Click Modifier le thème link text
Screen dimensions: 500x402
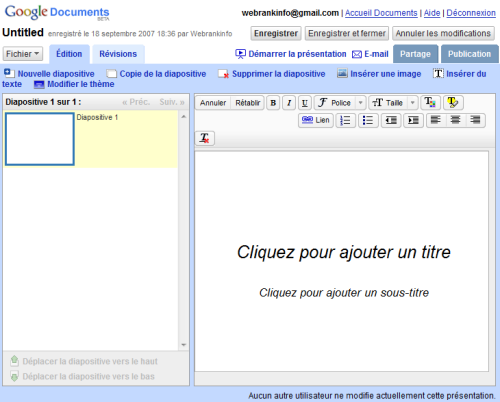(81, 84)
